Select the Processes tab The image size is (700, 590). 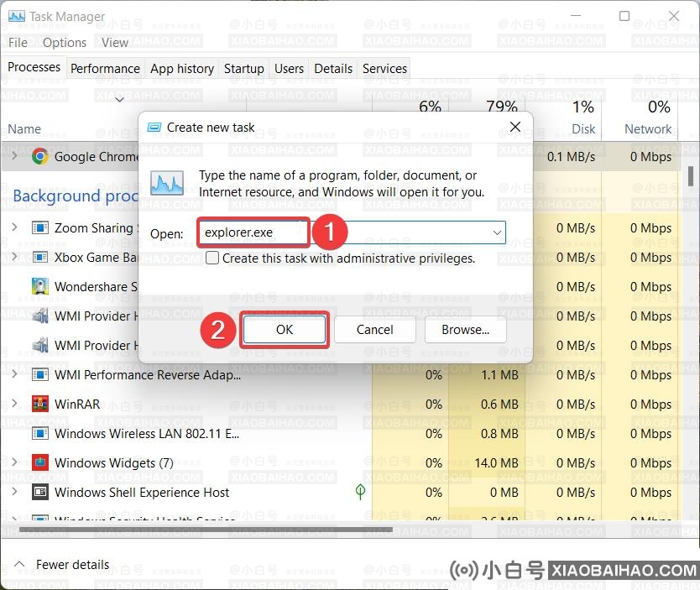click(x=34, y=67)
